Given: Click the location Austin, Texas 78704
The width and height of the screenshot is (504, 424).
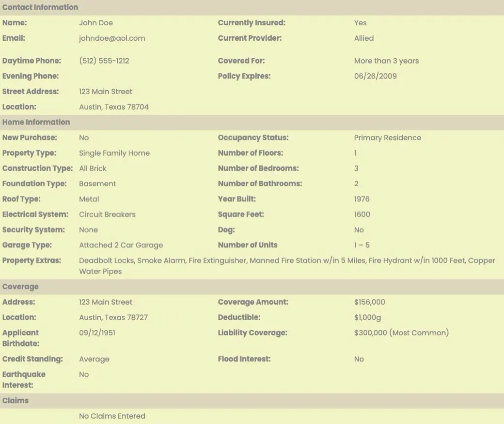Looking at the screenshot, I should tap(114, 107).
